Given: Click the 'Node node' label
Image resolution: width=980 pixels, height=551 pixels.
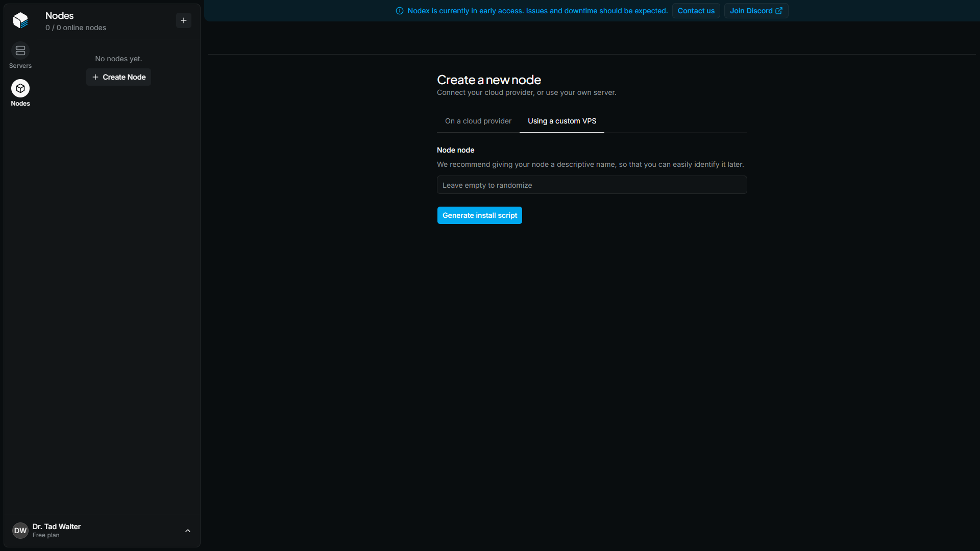Looking at the screenshot, I should [x=456, y=150].
